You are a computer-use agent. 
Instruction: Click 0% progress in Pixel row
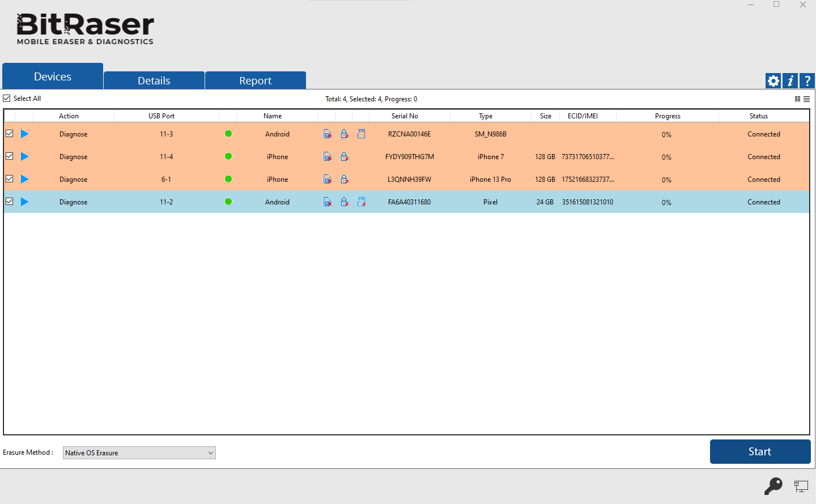click(666, 203)
